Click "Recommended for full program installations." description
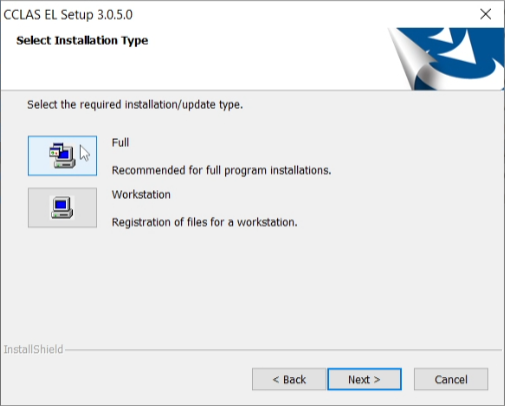Viewport: 505px width, 406px height. point(221,170)
